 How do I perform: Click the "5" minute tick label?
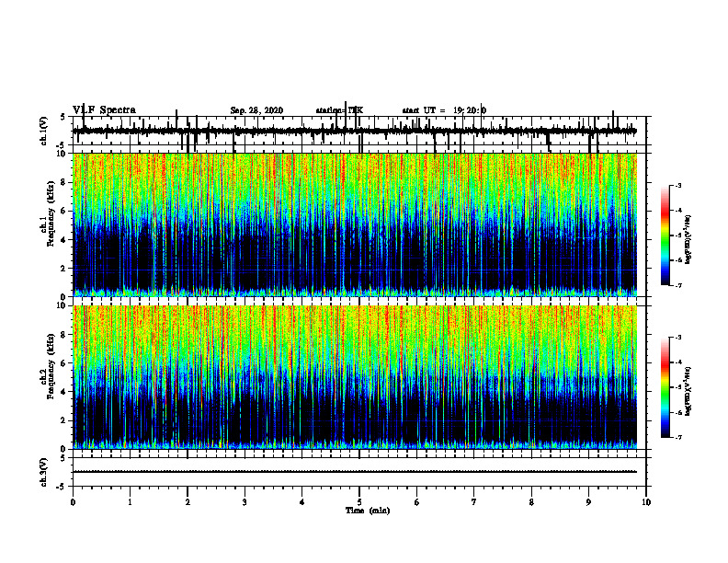coord(359,502)
